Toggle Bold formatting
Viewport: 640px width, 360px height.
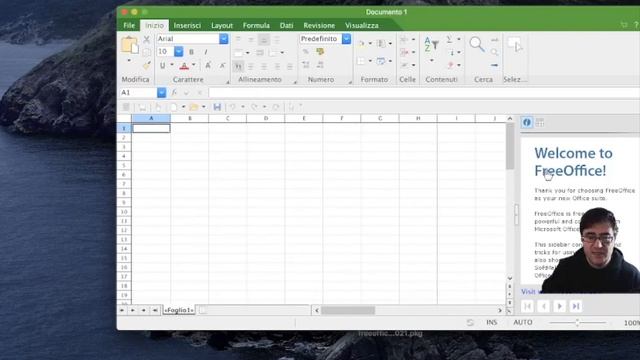[x=191, y=52]
